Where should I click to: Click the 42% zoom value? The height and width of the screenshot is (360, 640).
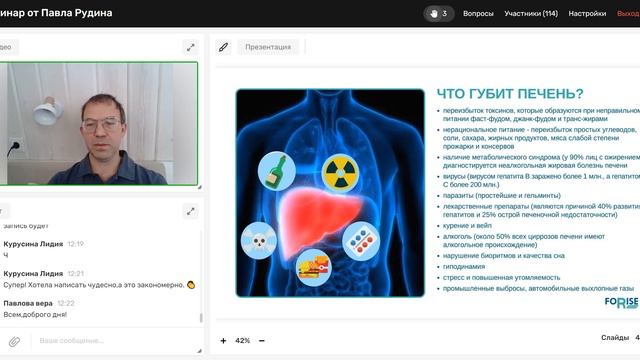pos(242,340)
